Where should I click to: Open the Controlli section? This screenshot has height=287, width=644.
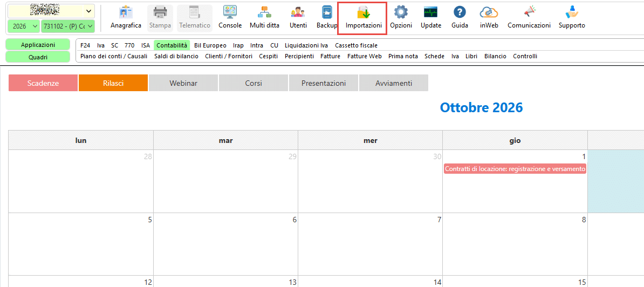[525, 56]
